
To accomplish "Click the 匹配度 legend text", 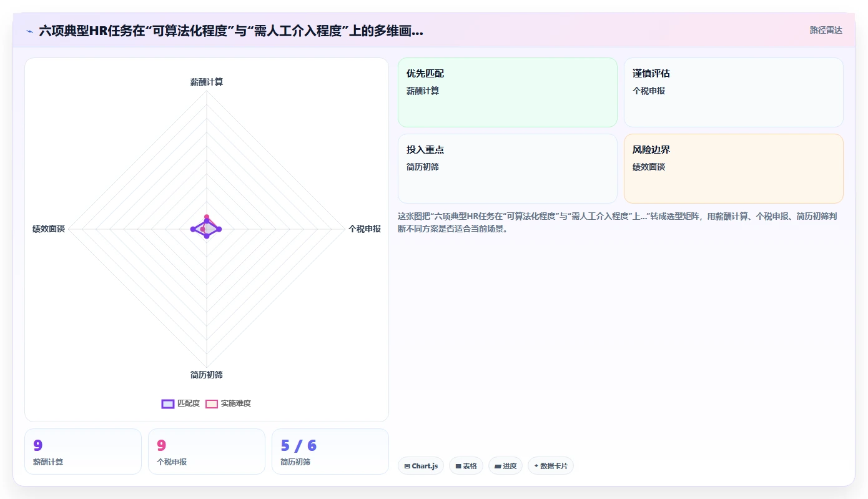I will (x=189, y=403).
